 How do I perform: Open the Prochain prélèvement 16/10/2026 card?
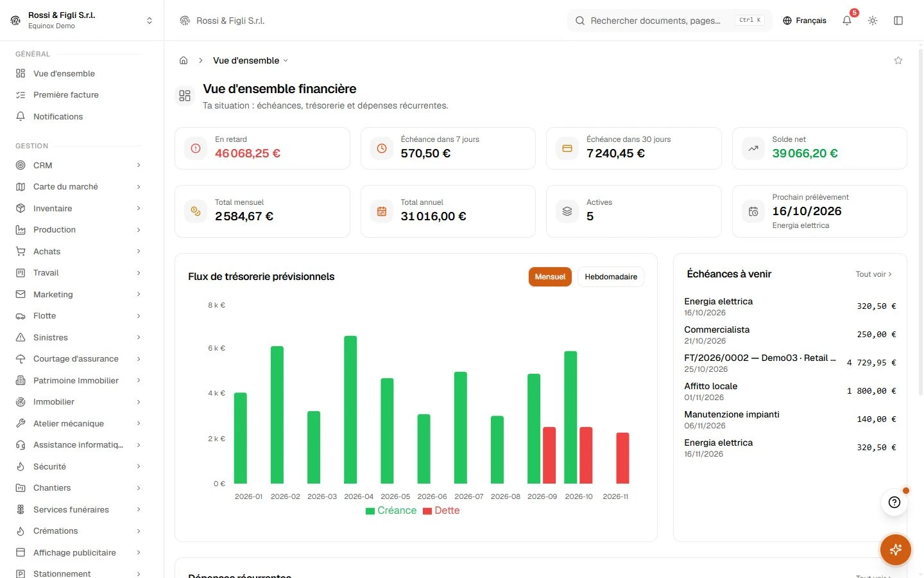coord(819,211)
